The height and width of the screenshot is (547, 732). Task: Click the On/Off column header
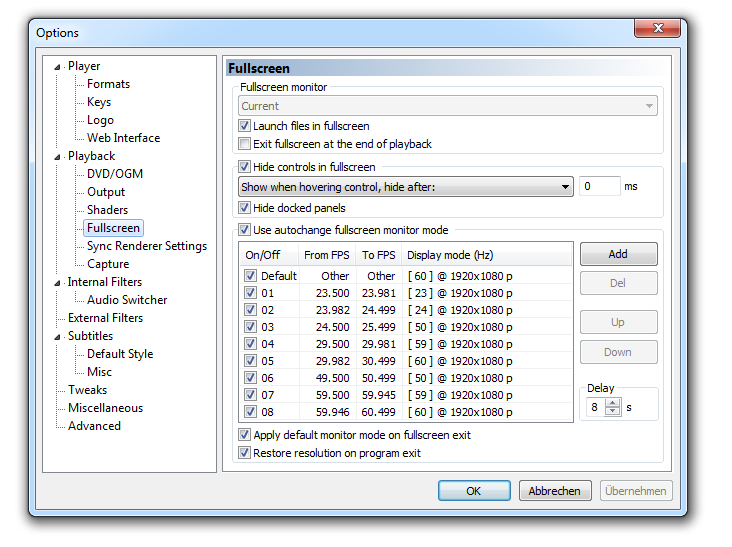(269, 255)
